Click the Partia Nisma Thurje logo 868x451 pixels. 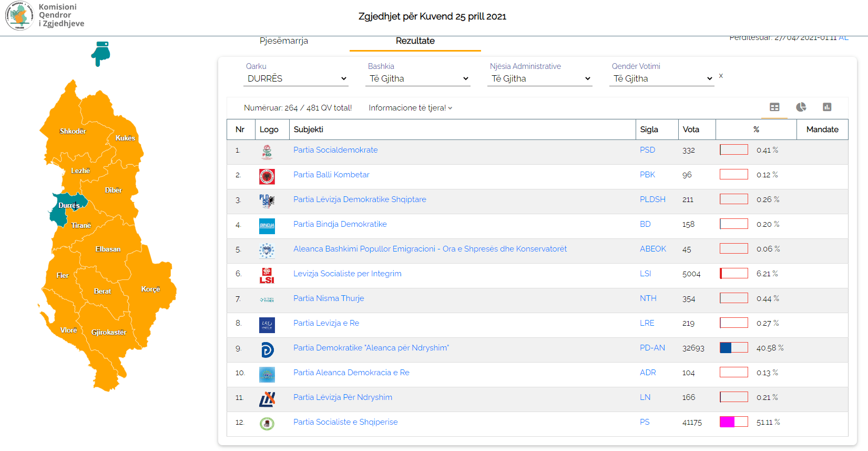click(267, 300)
